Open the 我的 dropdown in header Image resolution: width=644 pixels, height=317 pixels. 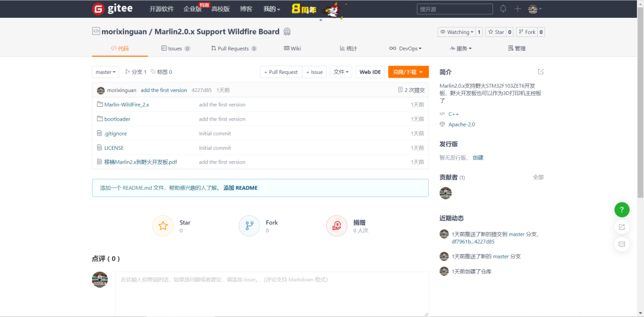click(271, 9)
